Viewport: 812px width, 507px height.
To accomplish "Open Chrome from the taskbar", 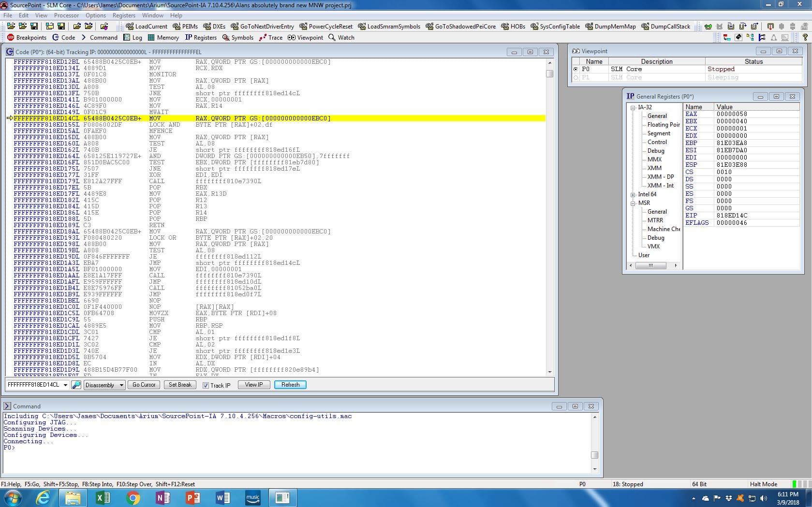I will [x=133, y=498].
